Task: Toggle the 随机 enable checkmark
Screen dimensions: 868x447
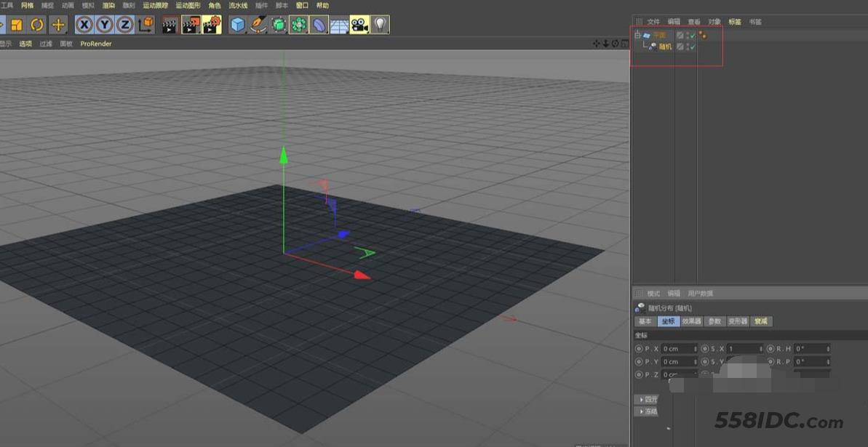Action: 693,47
